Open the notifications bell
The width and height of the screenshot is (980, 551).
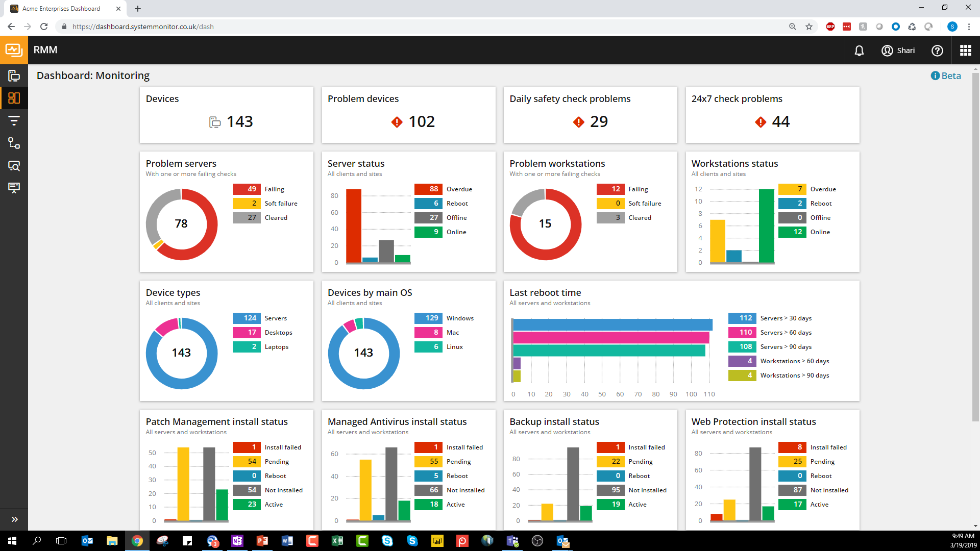(x=859, y=51)
